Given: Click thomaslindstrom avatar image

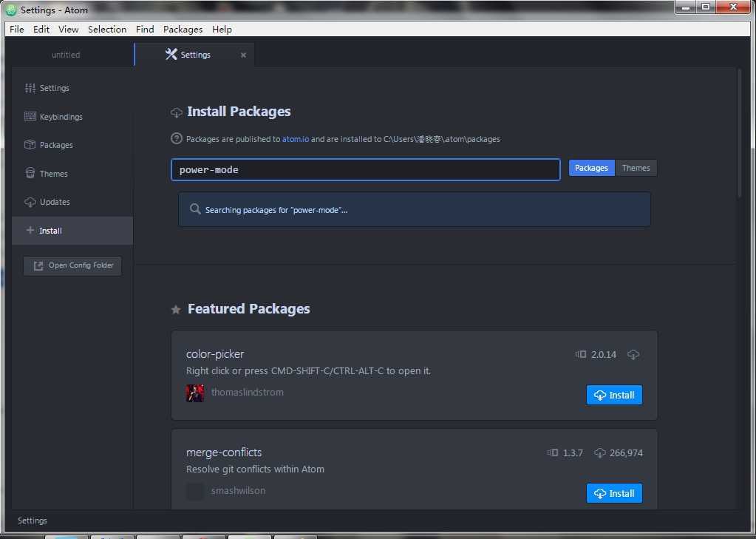Looking at the screenshot, I should pyautogui.click(x=195, y=393).
